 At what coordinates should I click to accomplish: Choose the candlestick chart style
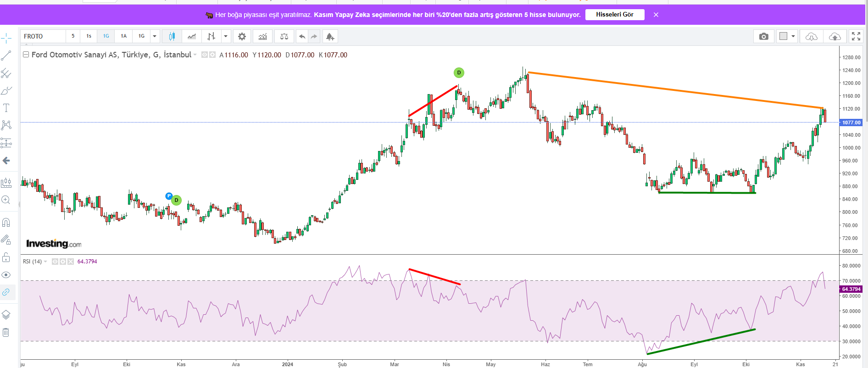point(172,36)
